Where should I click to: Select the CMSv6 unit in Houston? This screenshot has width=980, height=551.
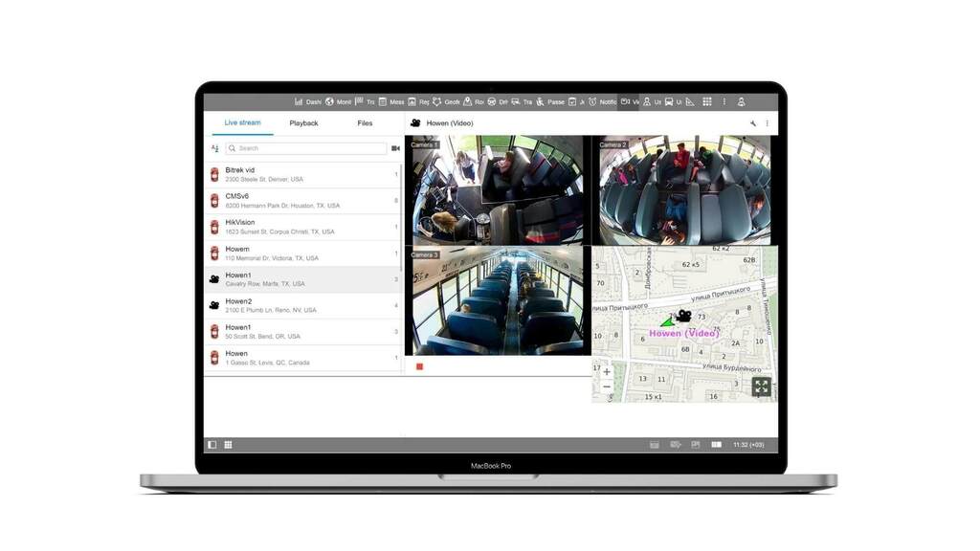point(302,201)
